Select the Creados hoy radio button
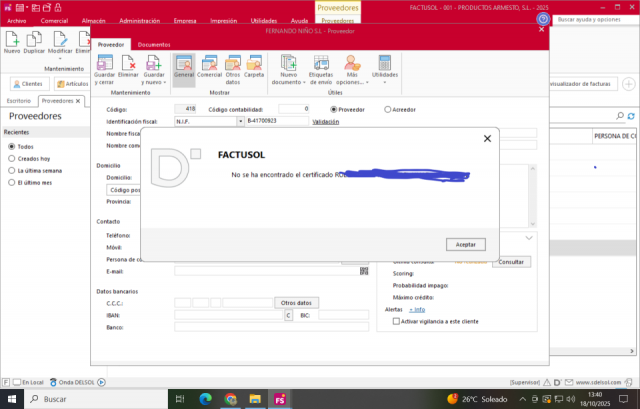The image size is (640, 409). 11,158
